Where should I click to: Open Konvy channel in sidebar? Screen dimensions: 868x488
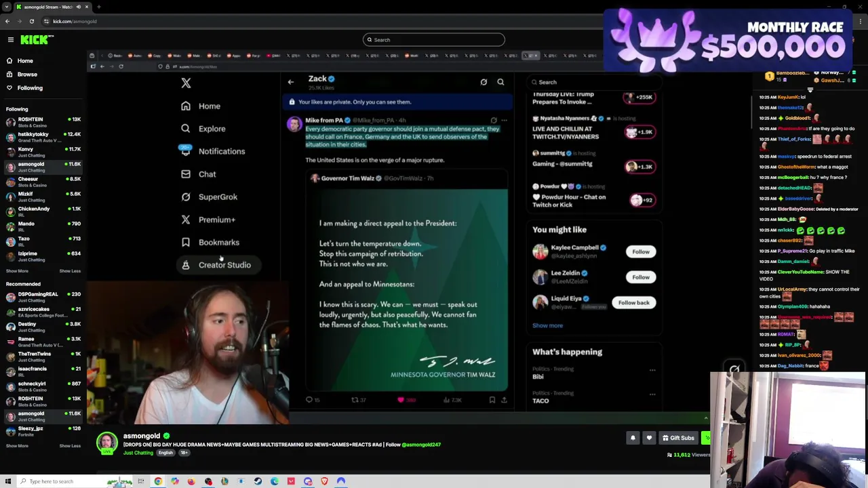coord(43,152)
